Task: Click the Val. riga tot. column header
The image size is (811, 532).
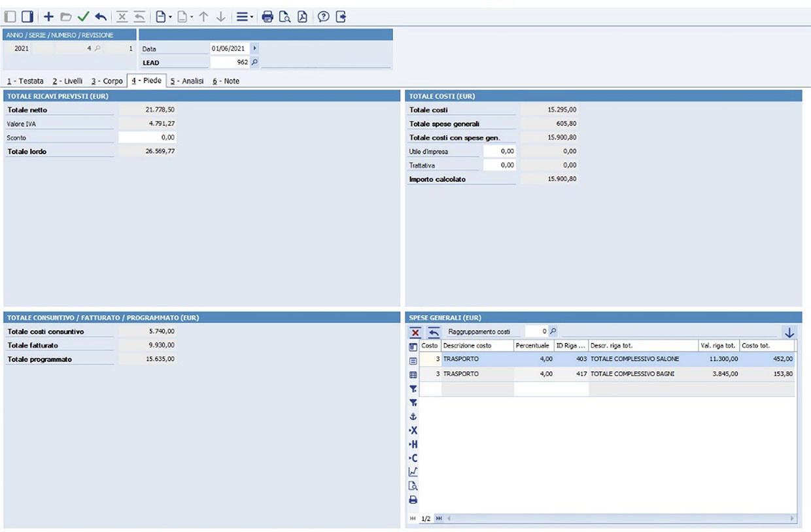Action: 719,345
